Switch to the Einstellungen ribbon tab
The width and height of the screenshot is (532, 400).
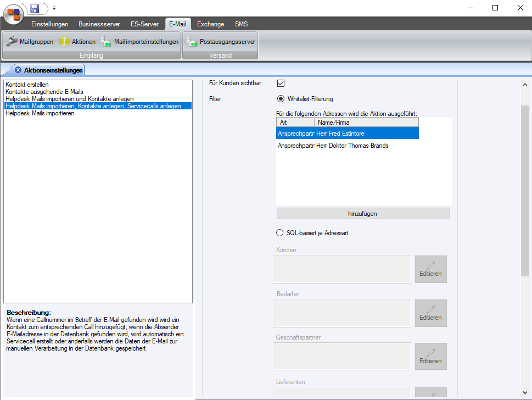(x=49, y=24)
